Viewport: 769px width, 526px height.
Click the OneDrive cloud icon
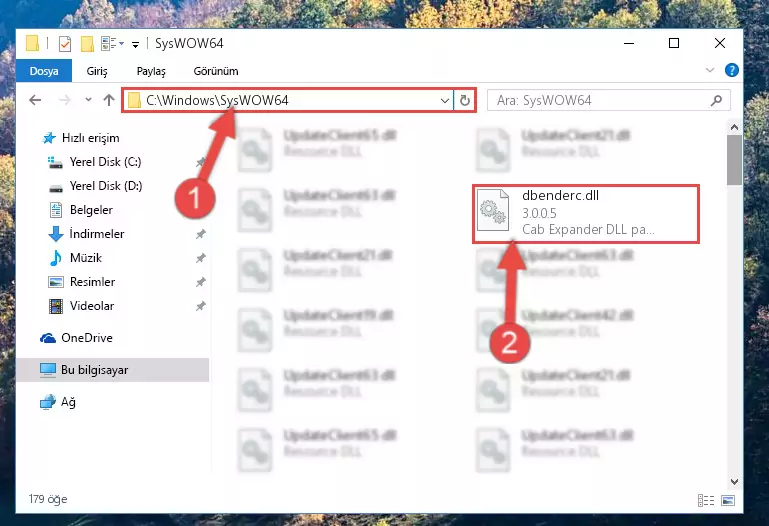click(x=48, y=338)
